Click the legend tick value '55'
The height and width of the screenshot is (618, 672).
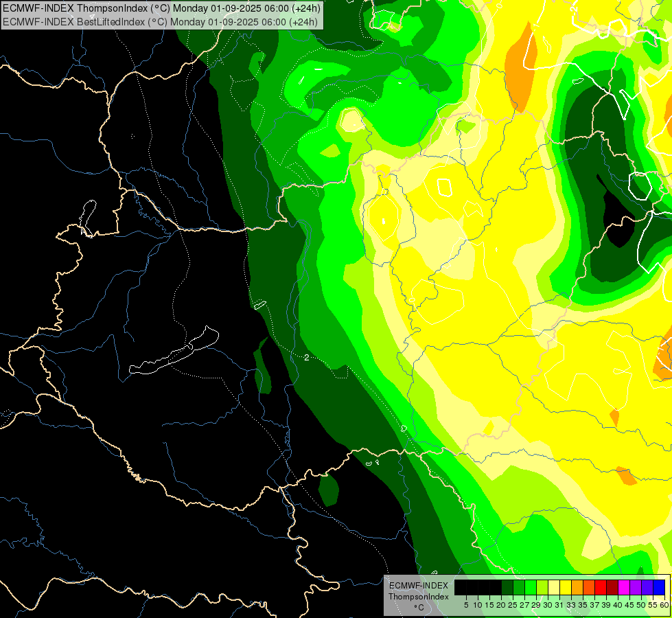point(652,605)
